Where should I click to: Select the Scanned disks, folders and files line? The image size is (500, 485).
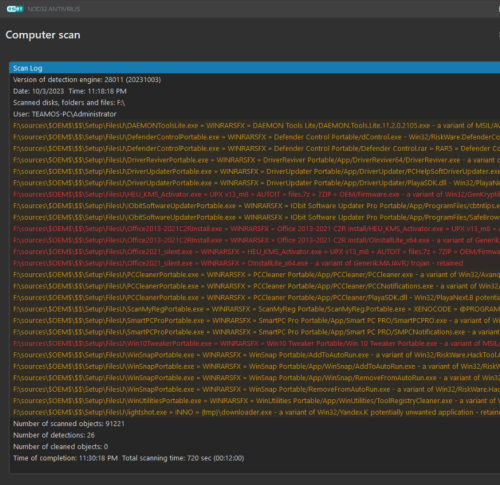(x=255, y=103)
